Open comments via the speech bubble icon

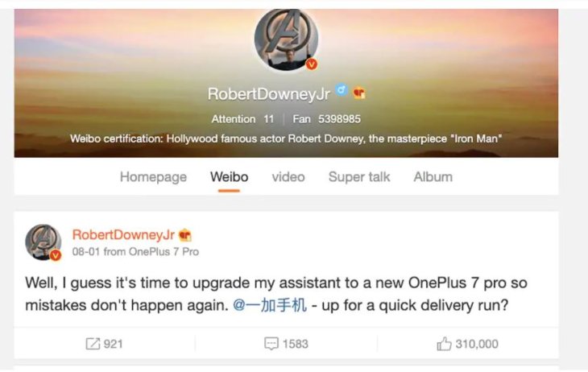[271, 344]
